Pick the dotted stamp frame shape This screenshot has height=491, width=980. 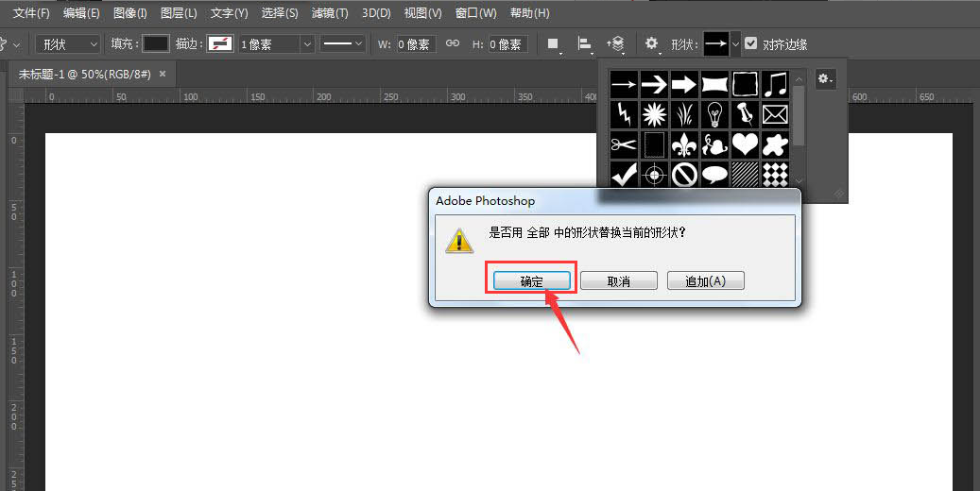[x=654, y=144]
